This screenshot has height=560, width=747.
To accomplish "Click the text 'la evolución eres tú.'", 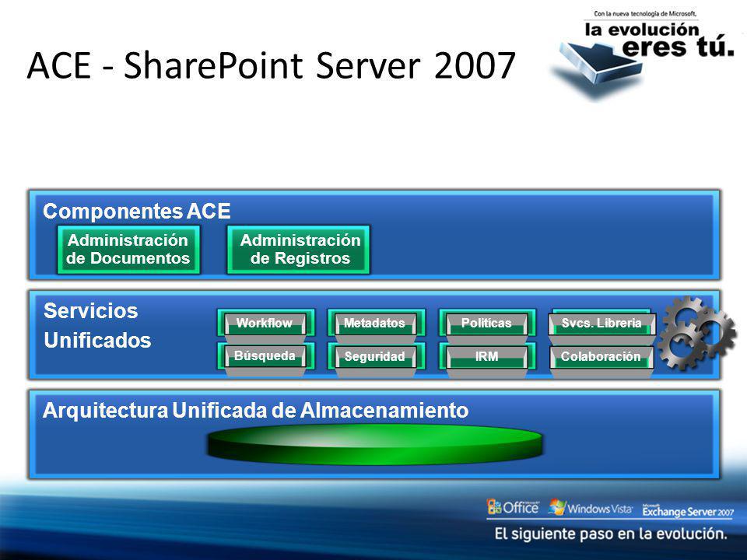I will (x=660, y=40).
